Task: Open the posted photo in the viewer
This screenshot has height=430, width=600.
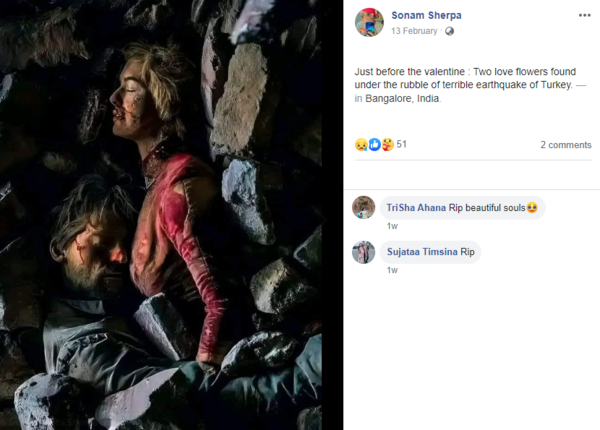Action: (170, 215)
